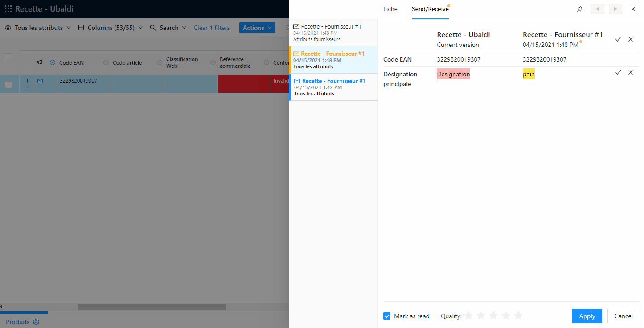This screenshot has width=644, height=328.
Task: Go to next record arrow
Action: (615, 9)
